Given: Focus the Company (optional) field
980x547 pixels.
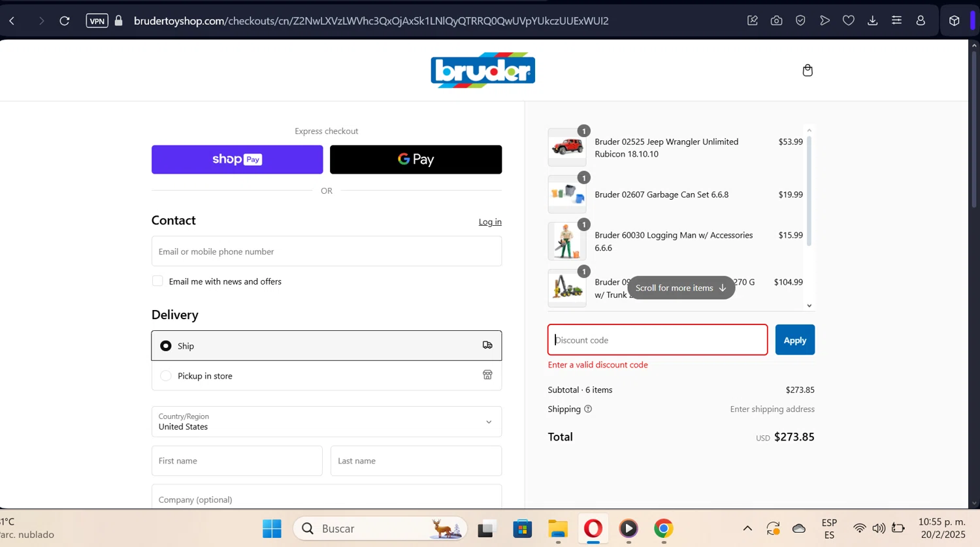Looking at the screenshot, I should click(x=327, y=497).
